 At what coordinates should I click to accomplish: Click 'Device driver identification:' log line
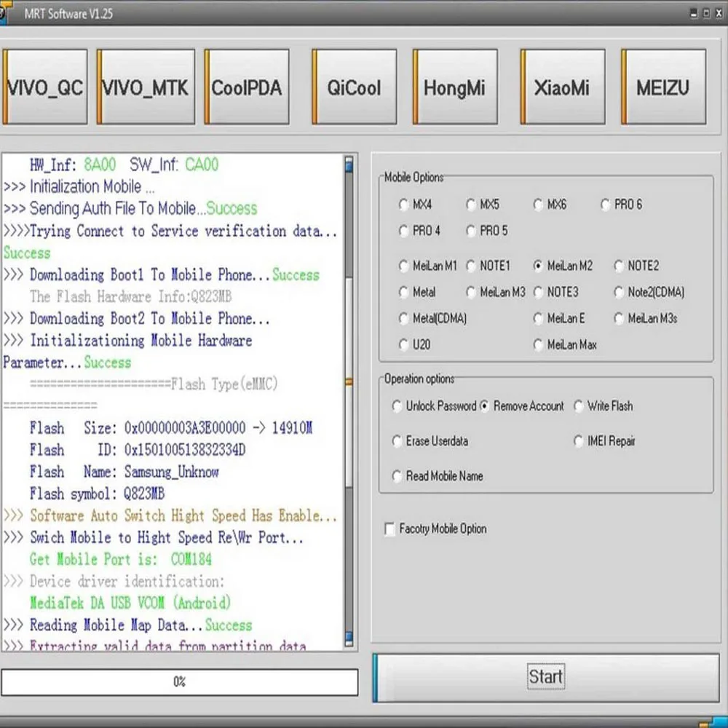pyautogui.click(x=114, y=581)
